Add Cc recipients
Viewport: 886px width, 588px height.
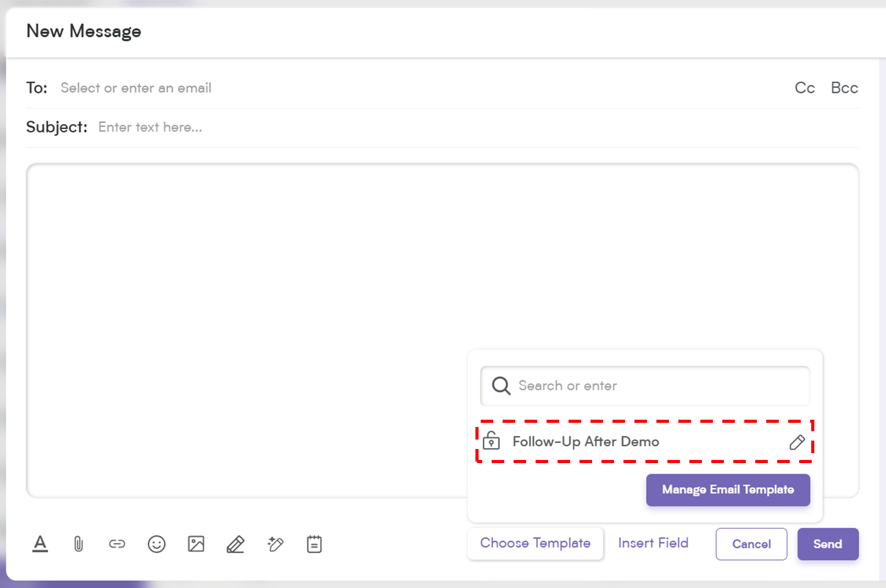click(805, 88)
